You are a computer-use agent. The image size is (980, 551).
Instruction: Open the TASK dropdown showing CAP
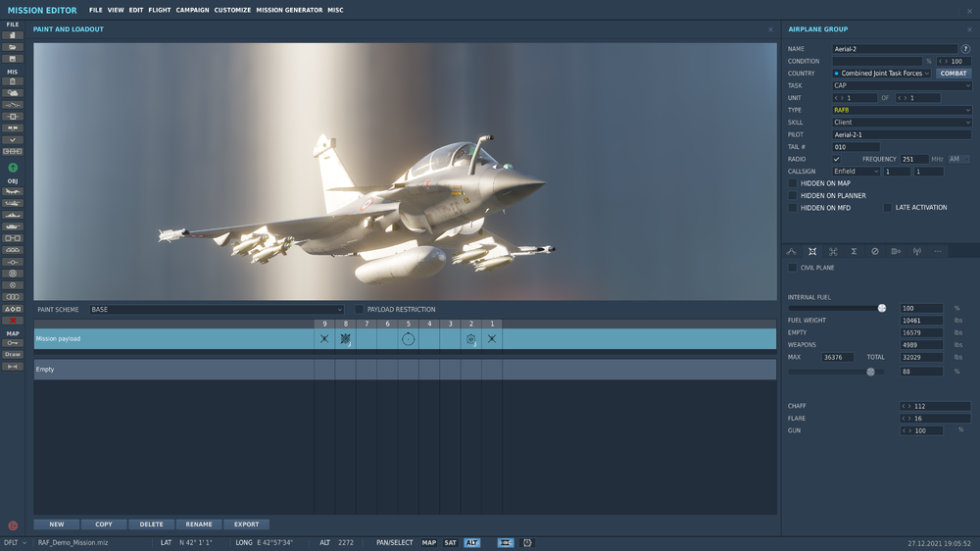[x=902, y=85]
